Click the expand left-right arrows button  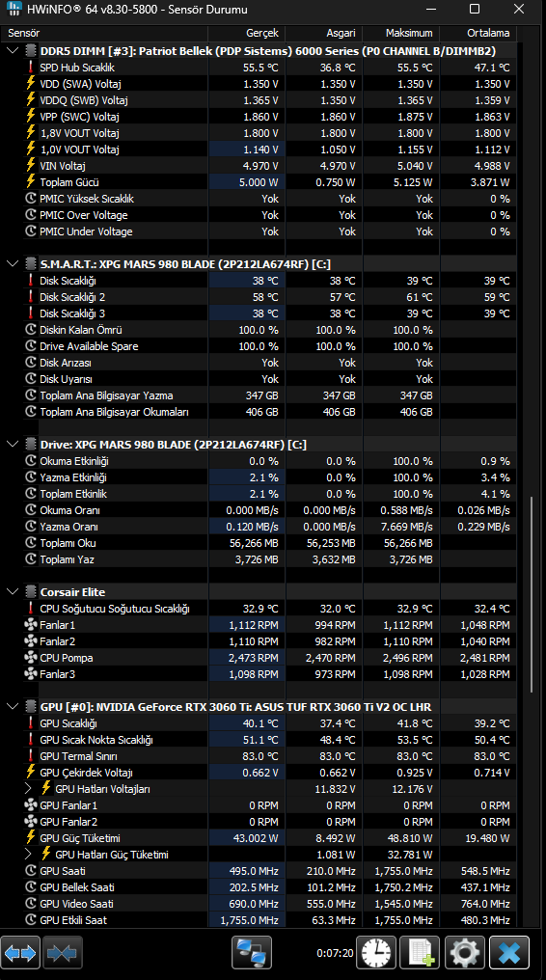20,953
